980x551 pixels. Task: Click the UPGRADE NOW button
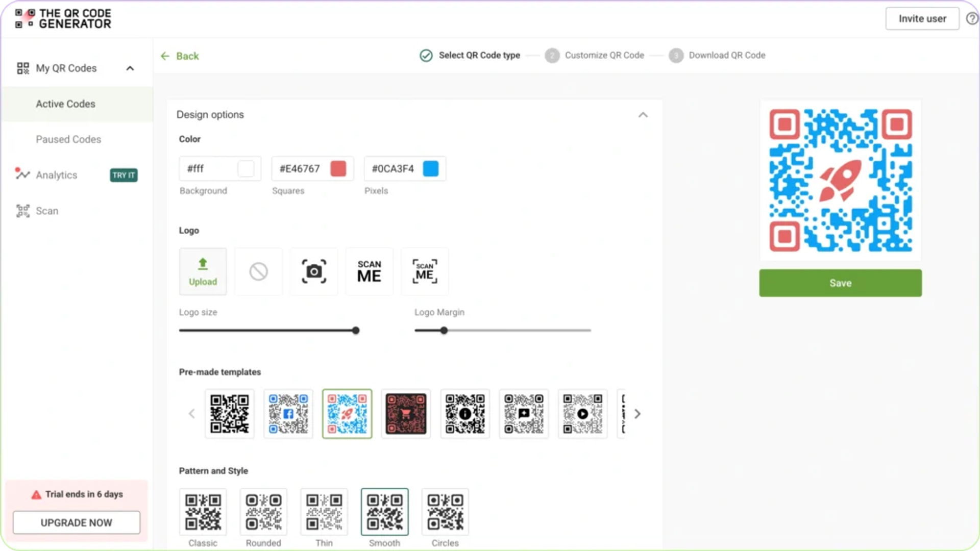click(77, 523)
